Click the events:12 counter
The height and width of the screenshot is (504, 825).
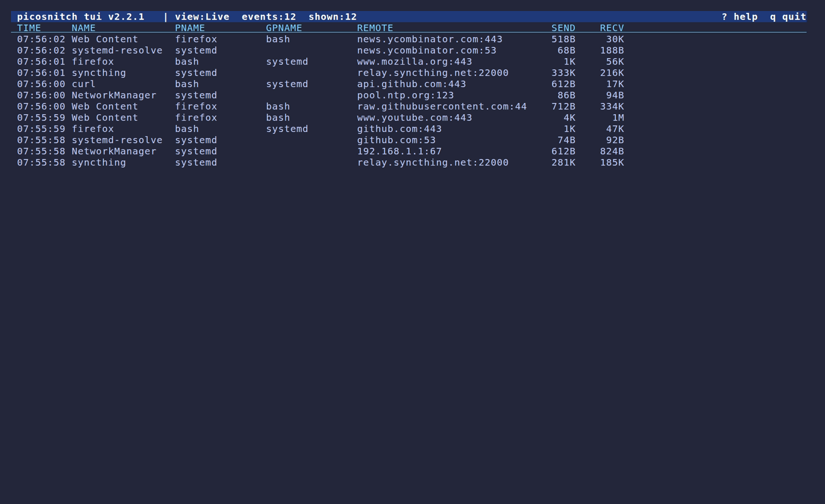(269, 17)
